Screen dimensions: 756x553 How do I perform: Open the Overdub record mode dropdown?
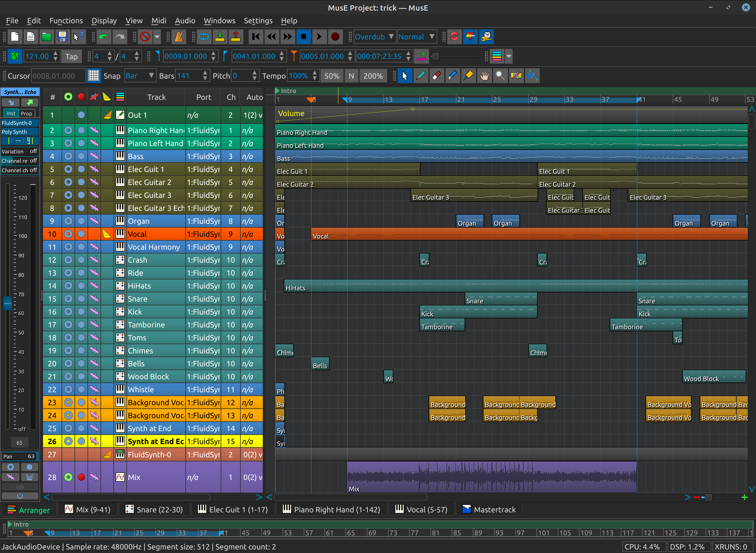(374, 37)
